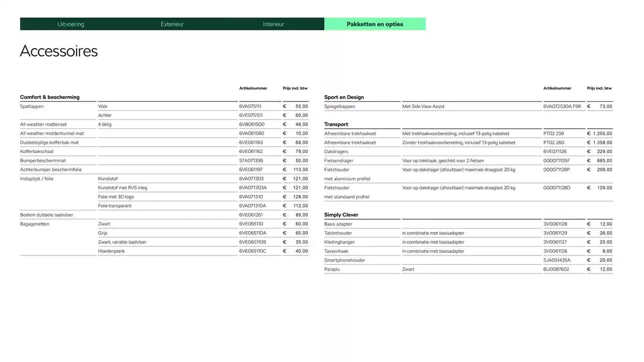Screen dimensions: 644x362
Task: Click the Accessoires page heading
Action: 58,51
